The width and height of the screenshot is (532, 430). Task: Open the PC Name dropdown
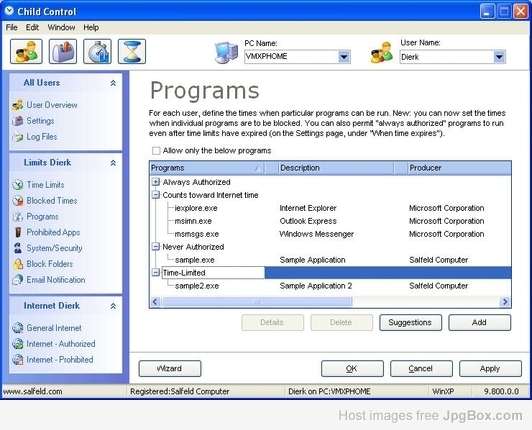coord(344,56)
